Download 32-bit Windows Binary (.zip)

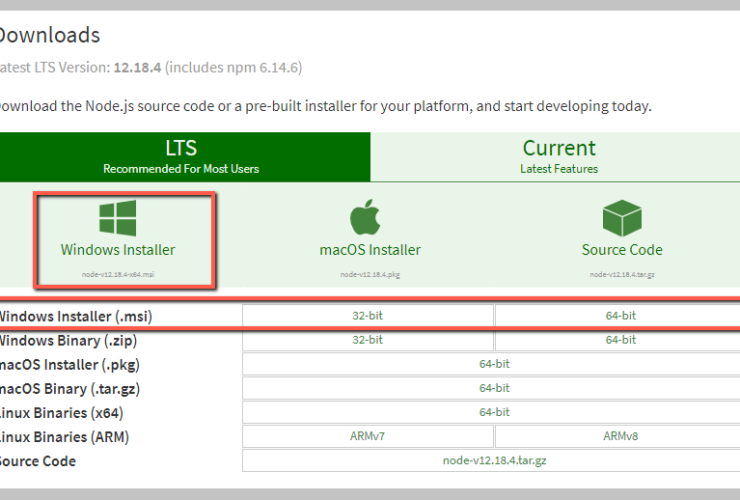tap(367, 340)
